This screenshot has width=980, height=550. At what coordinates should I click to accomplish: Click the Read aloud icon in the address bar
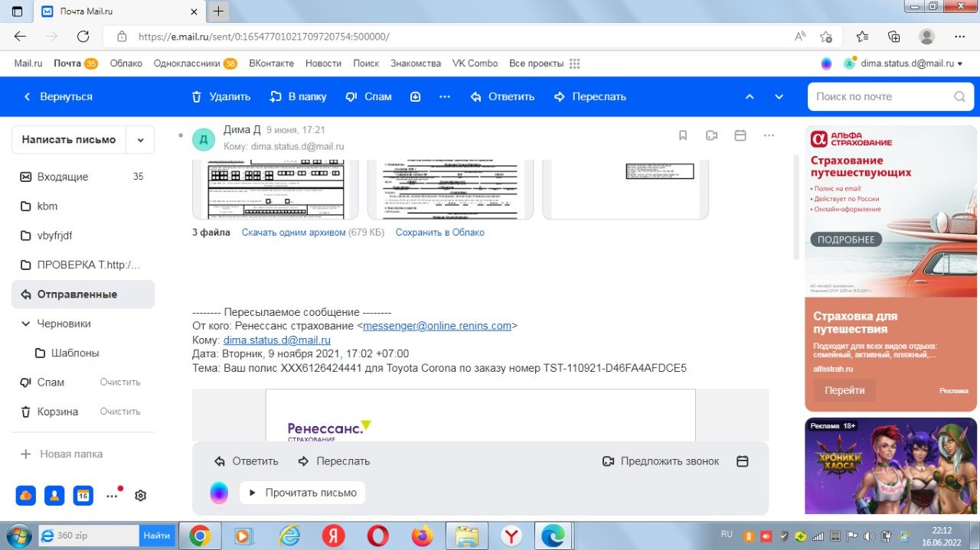coord(800,37)
